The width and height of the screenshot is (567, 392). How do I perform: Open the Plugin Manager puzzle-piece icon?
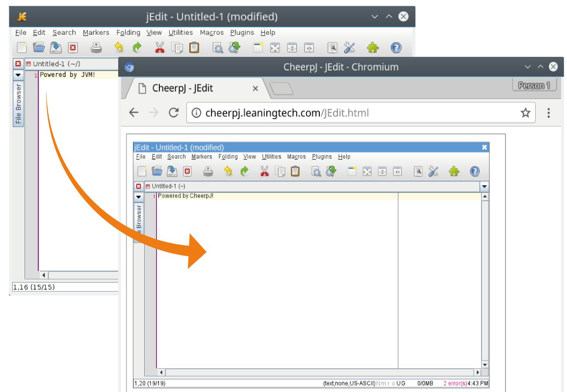pyautogui.click(x=454, y=171)
